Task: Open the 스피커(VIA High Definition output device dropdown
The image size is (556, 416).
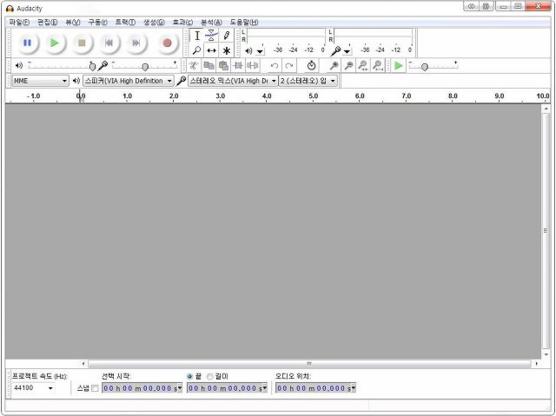Action: tap(128, 81)
